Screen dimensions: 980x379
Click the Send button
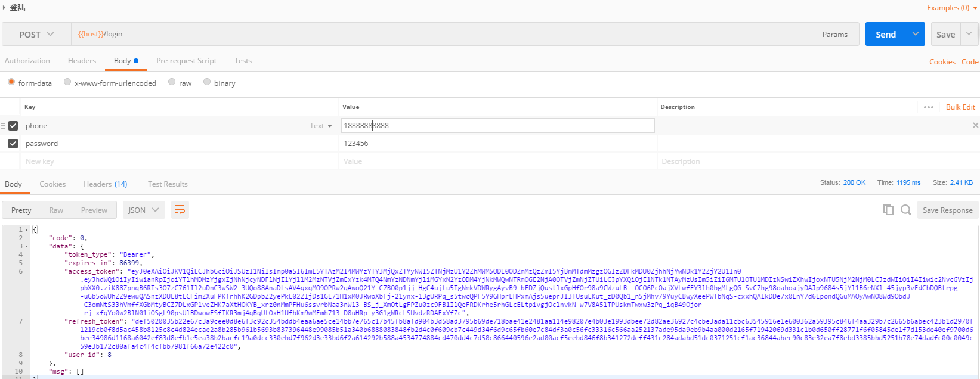tap(886, 34)
